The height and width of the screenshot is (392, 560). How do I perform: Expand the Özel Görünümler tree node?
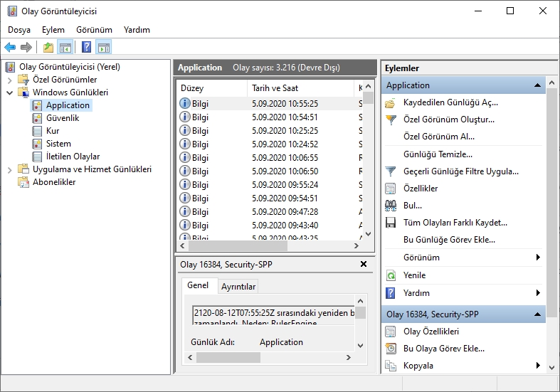coord(10,80)
